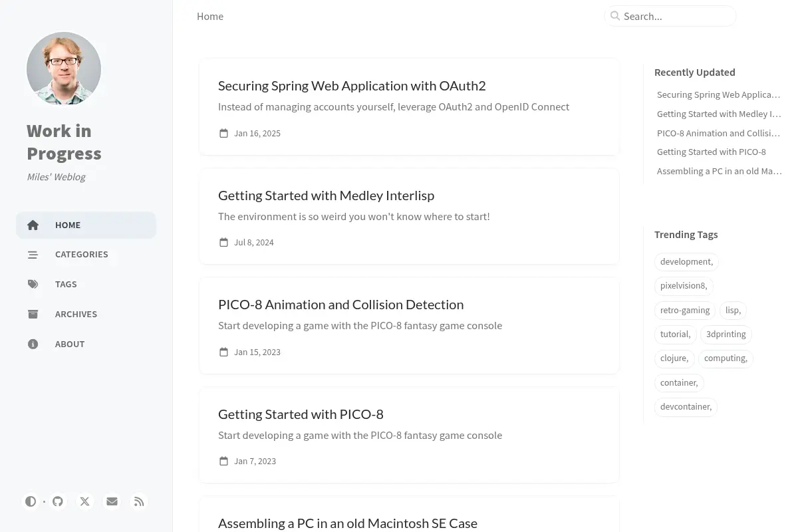Open the X (Twitter) social icon

84,501
